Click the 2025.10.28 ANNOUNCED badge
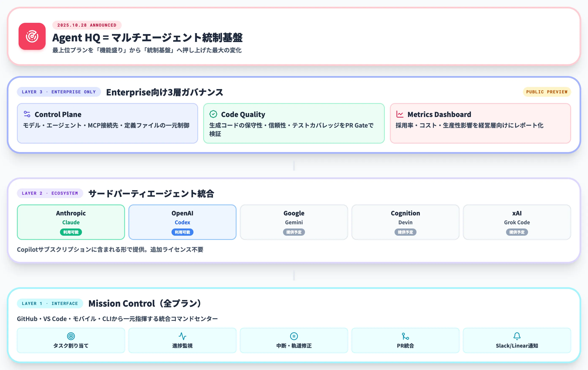The width and height of the screenshot is (588, 370). coord(87,25)
